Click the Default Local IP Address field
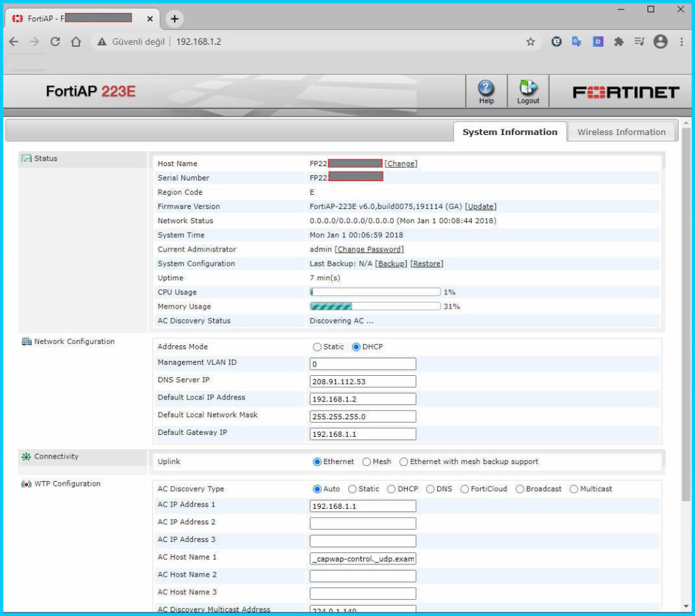Image resolution: width=695 pixels, height=616 pixels. tap(362, 399)
